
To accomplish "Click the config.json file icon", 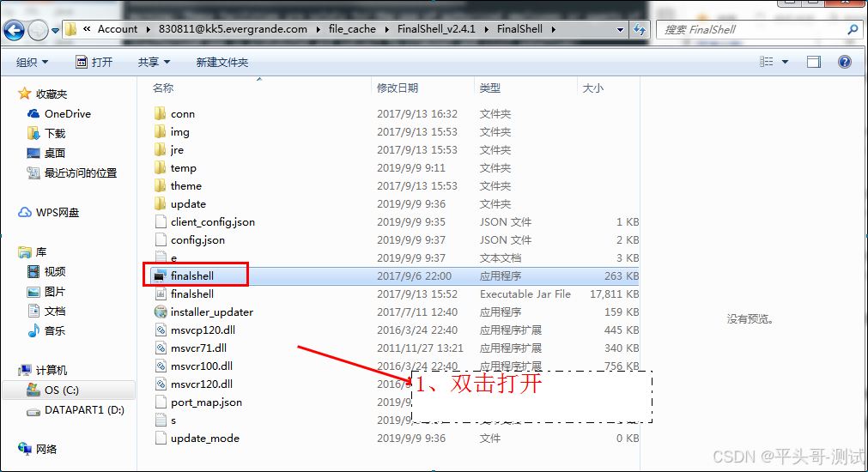I will [161, 239].
